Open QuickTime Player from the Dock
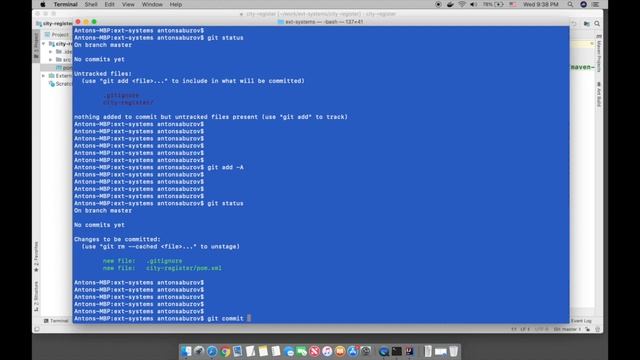The width and height of the screenshot is (640, 360). tap(384, 351)
